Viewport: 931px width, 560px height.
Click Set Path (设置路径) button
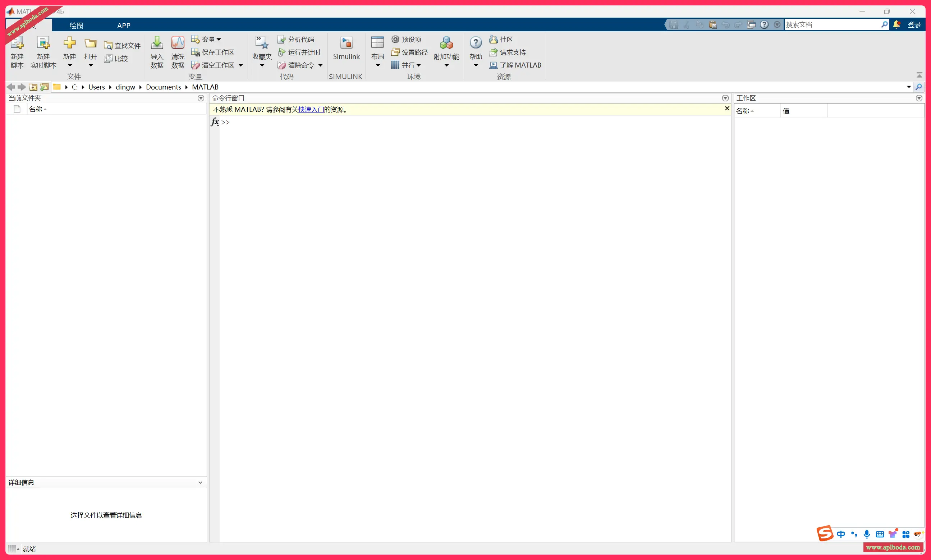(410, 52)
